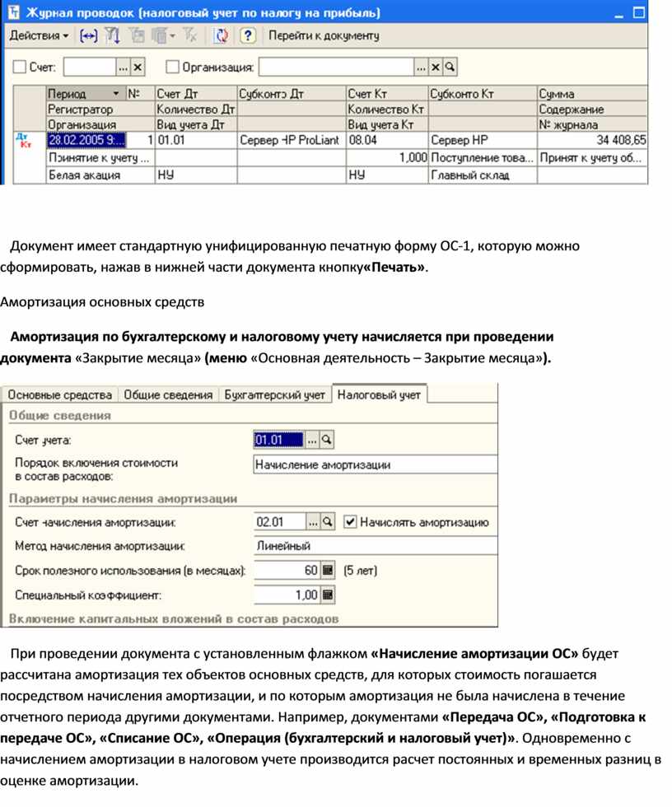Click the Счет Дт column header
The height and width of the screenshot is (807, 672).
196,94
